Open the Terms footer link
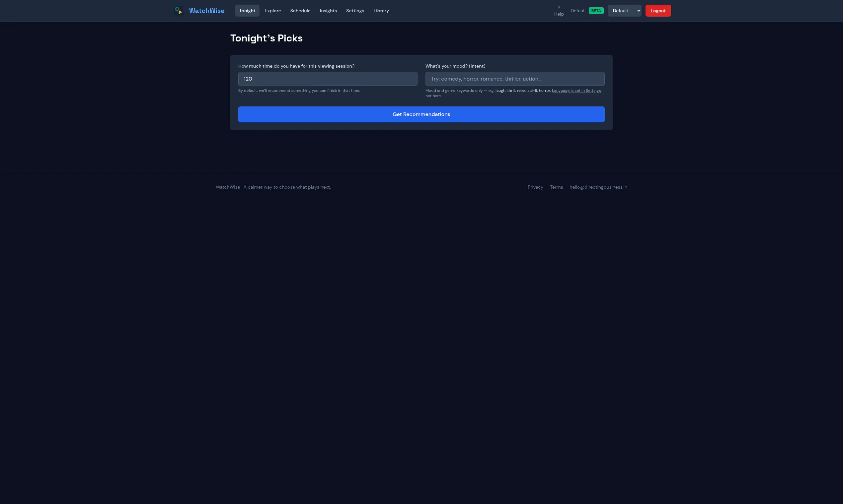843x504 pixels. point(556,187)
